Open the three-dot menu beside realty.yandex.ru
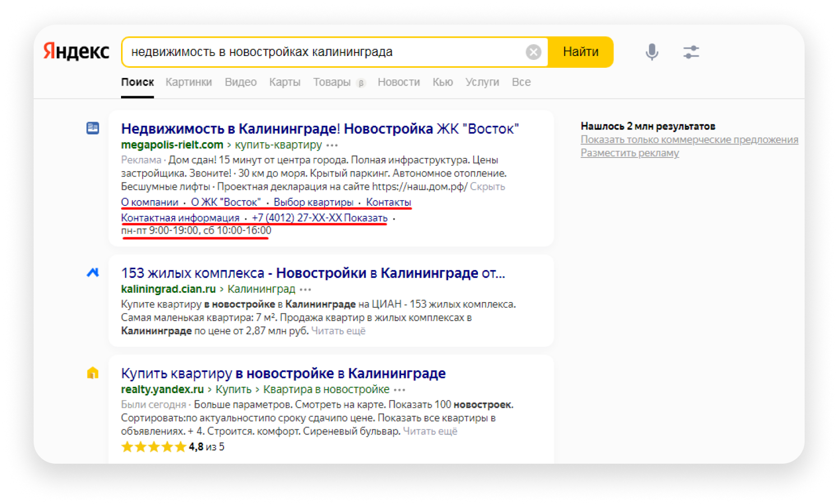The image size is (836, 504). point(400,390)
